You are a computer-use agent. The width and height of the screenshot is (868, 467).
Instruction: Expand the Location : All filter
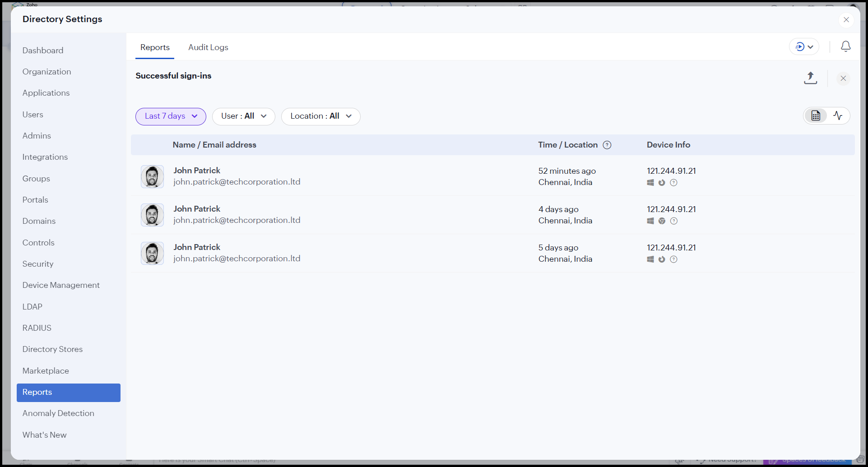(320, 116)
